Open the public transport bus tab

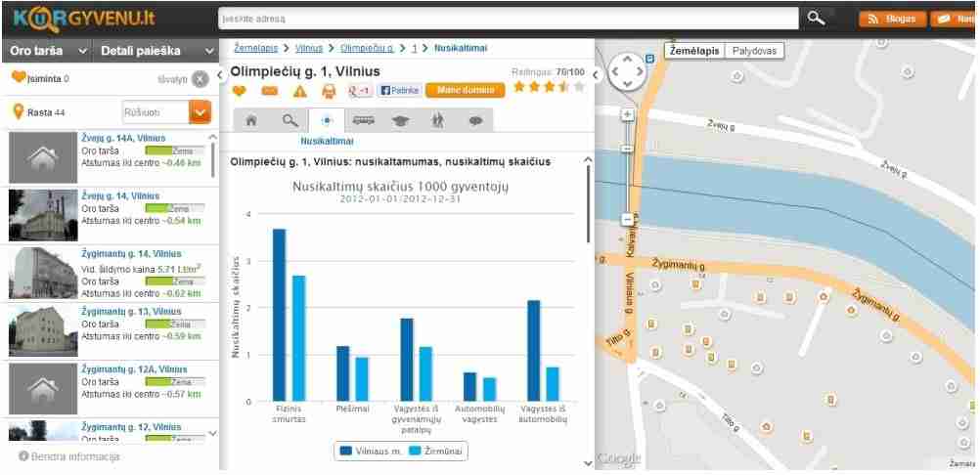point(363,121)
